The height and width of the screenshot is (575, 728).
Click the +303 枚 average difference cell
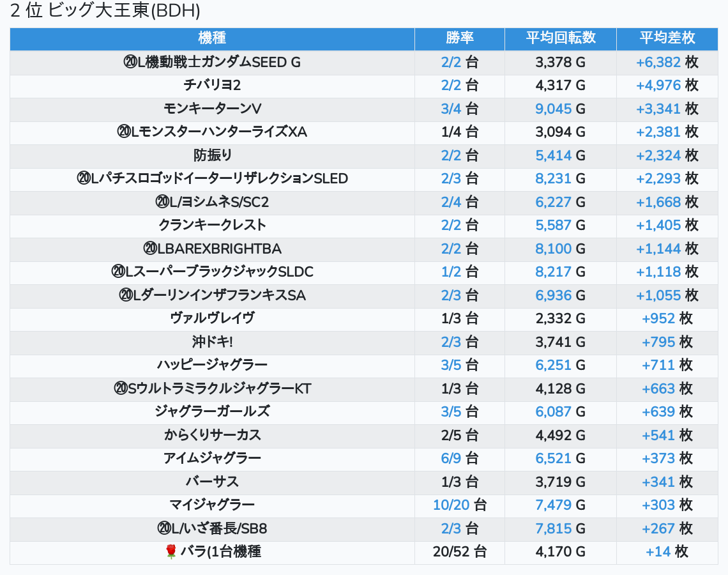tap(667, 505)
